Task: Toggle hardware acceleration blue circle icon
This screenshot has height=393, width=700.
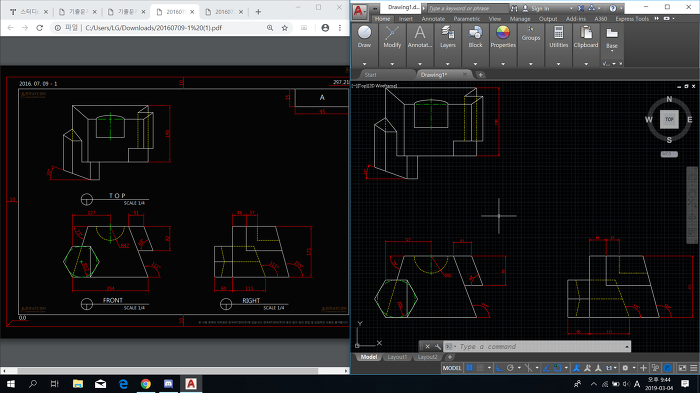Action: point(667,368)
